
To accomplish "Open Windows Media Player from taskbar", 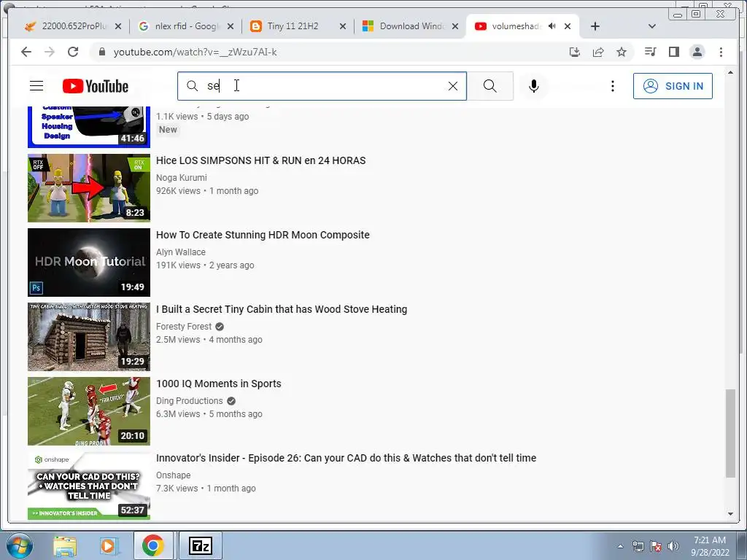I will tap(108, 545).
